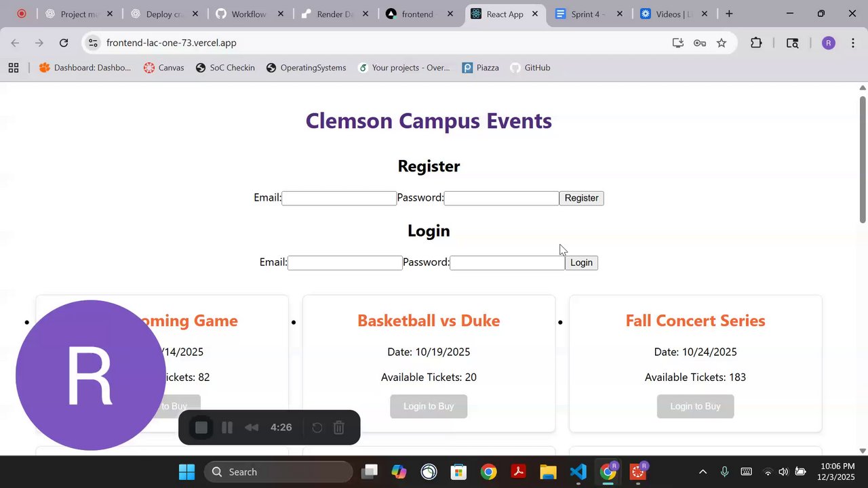Focus the Register Email field
Screen dimensions: 868x488
(339, 198)
